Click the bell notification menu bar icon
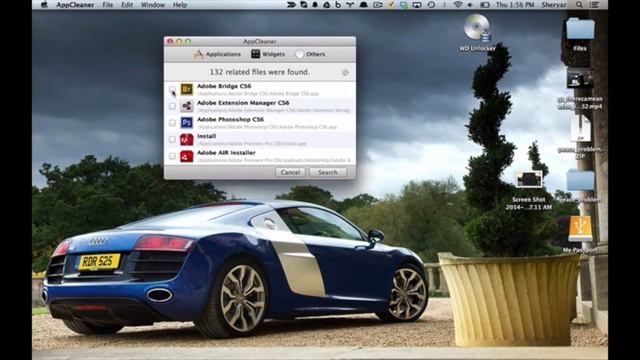Image resolution: width=640 pixels, height=360 pixels. tap(315, 5)
